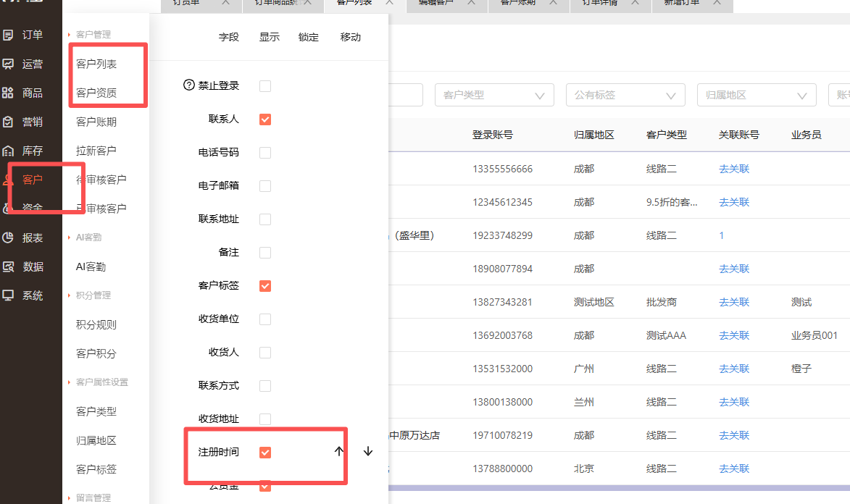Select the 业务员001 cell

tap(814, 335)
